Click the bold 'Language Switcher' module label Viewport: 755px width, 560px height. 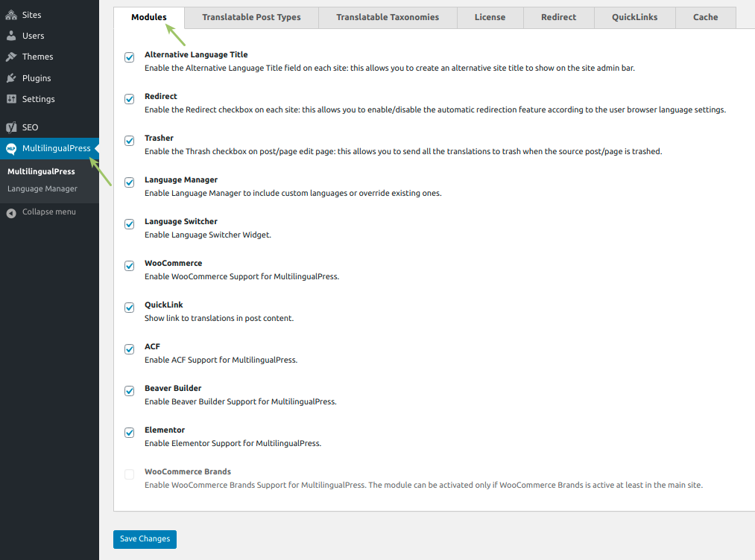point(181,221)
